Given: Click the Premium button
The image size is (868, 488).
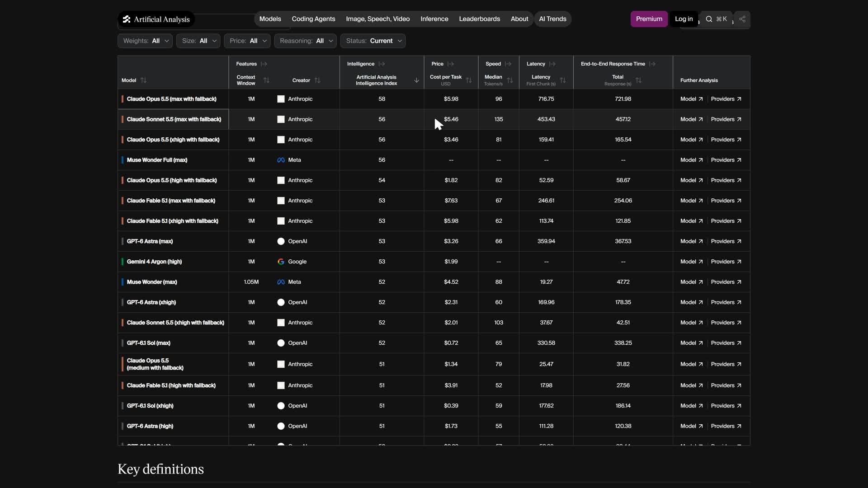Looking at the screenshot, I should (649, 19).
